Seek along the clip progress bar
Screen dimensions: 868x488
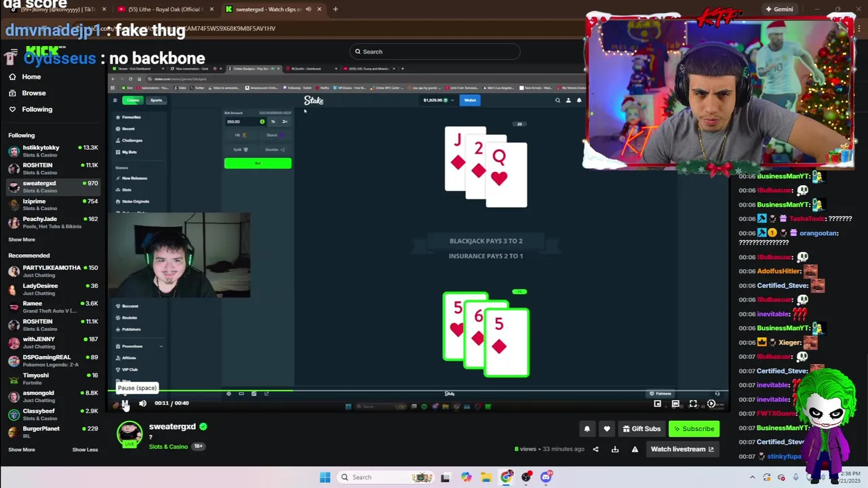tap(420, 390)
